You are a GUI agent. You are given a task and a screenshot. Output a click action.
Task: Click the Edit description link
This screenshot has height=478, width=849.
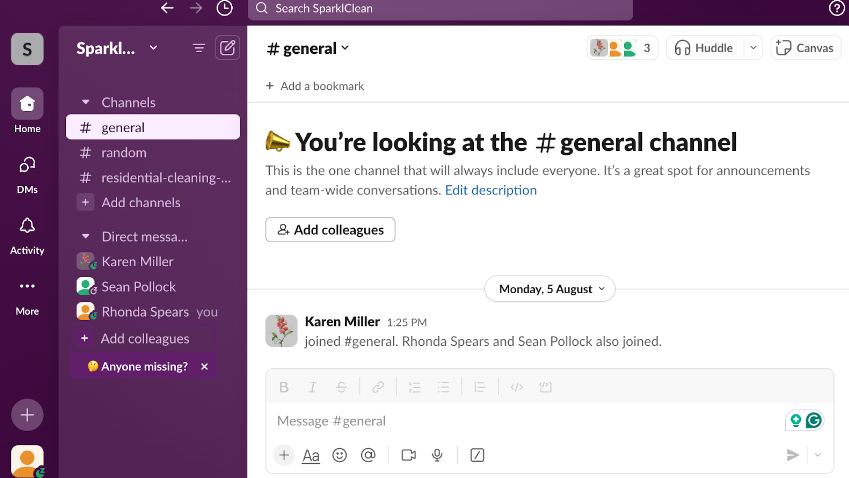coord(491,190)
